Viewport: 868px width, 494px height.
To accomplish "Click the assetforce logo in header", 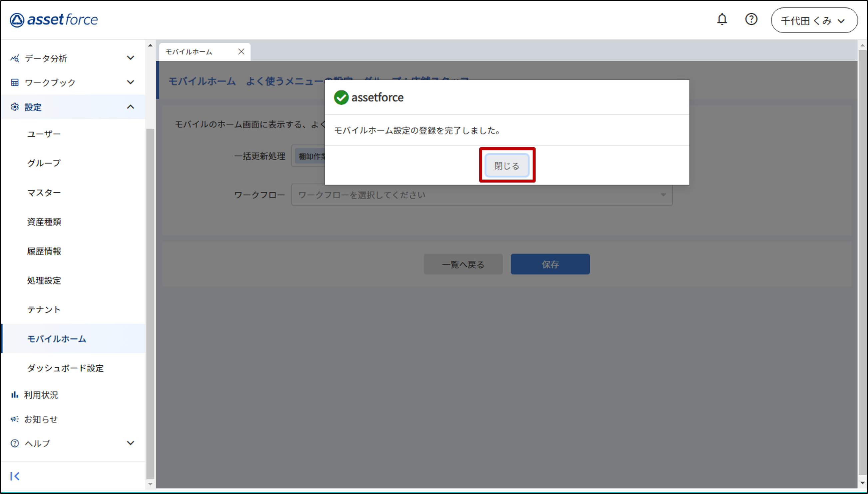I will coord(54,20).
